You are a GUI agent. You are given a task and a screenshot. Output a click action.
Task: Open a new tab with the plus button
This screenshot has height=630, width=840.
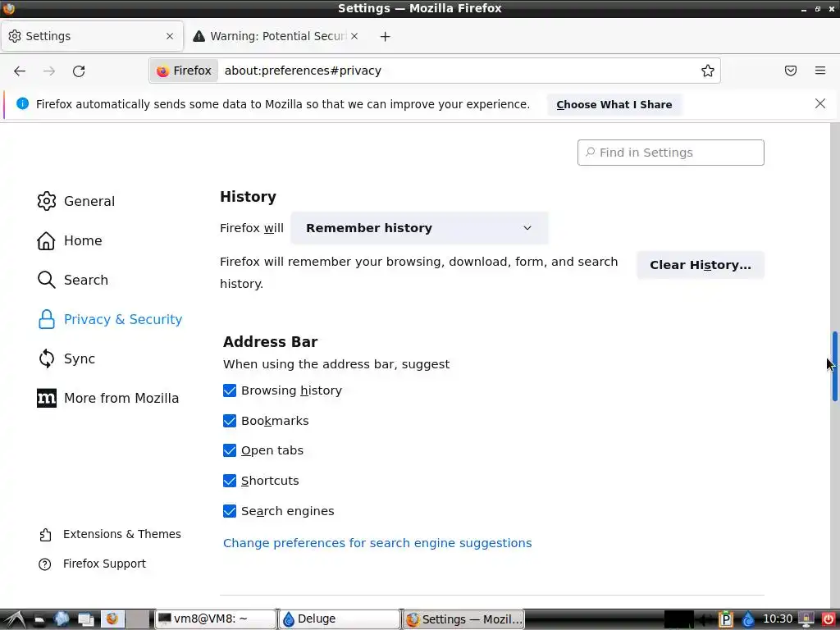[386, 36]
